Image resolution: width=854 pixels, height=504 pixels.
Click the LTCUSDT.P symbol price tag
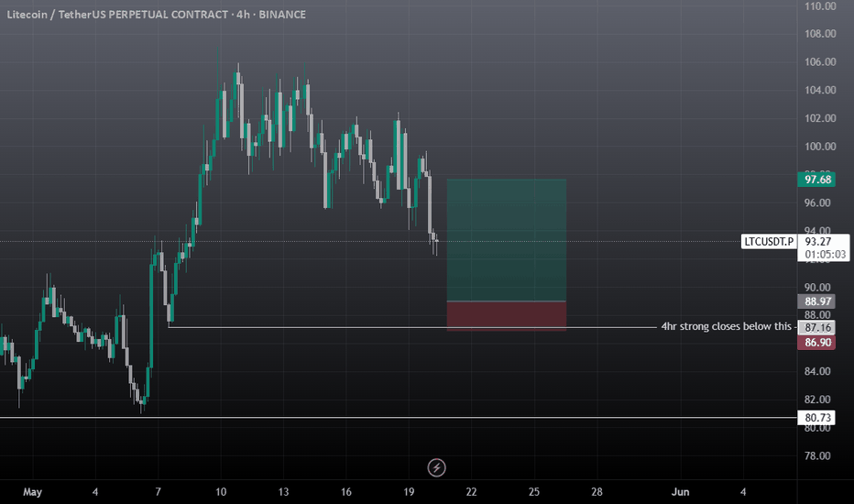point(769,241)
